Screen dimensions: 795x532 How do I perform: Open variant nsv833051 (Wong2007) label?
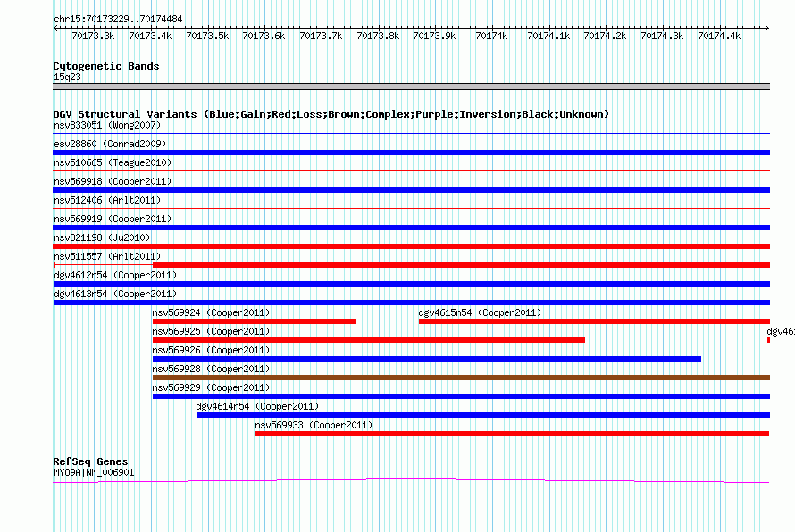click(107, 125)
